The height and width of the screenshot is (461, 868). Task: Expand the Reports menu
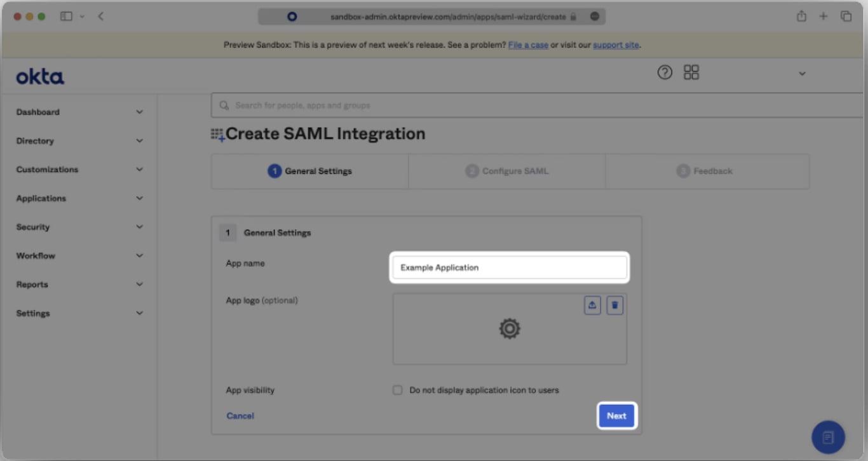(79, 284)
